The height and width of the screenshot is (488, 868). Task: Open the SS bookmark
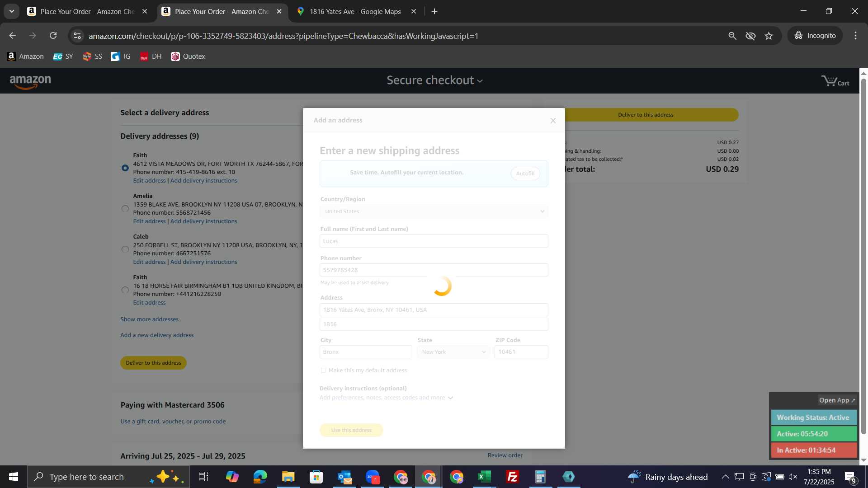[x=92, y=56]
